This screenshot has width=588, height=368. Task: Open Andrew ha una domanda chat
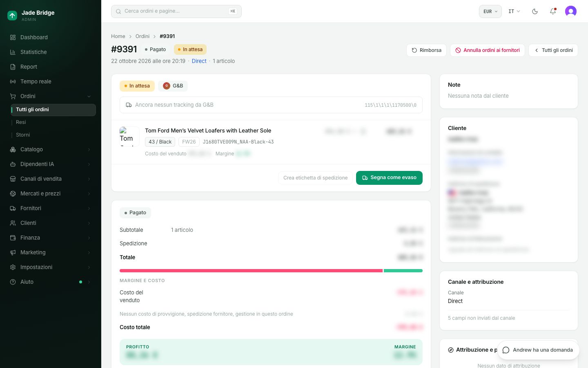pyautogui.click(x=538, y=350)
